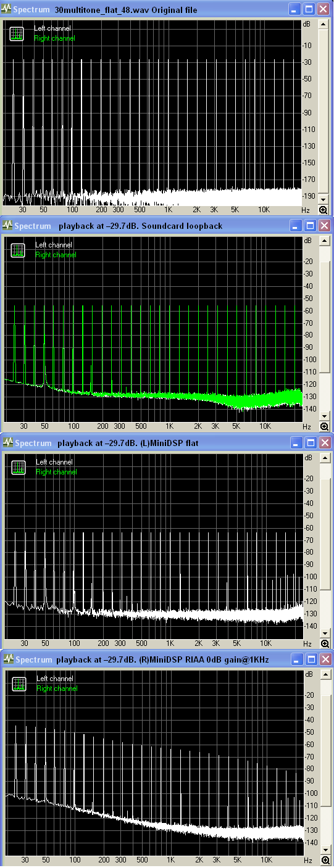
Task: Click scroll-up arrow in Soundcard loopback window
Action: click(324, 241)
